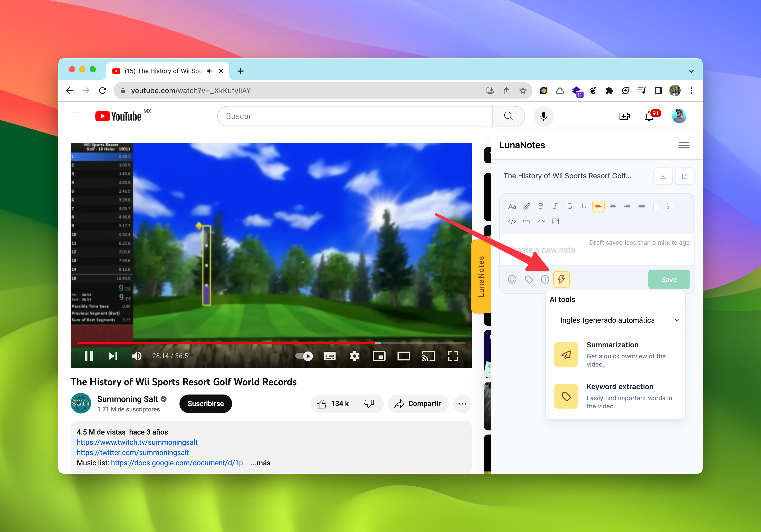
Task: Select right text alignment
Action: (x=627, y=206)
